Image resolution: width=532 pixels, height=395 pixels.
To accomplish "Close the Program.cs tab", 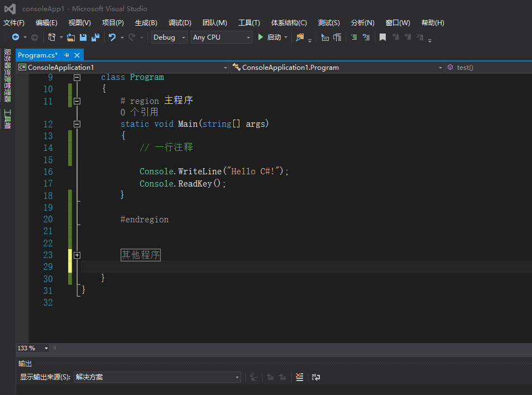I will pos(77,55).
